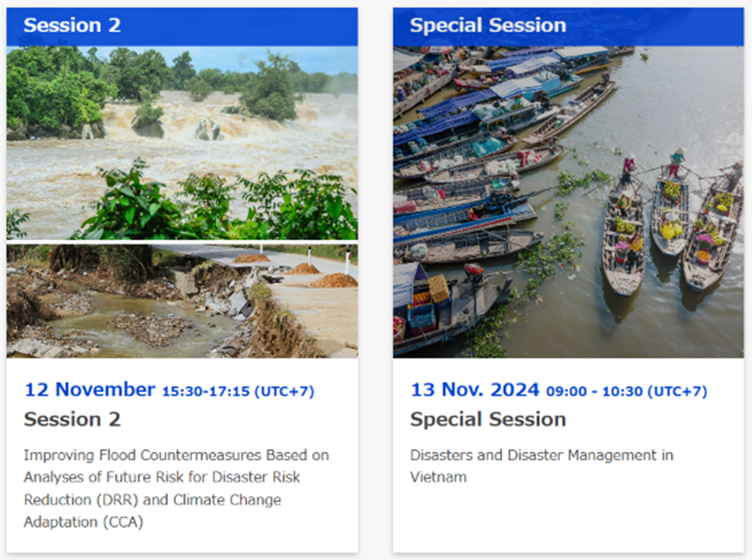
Task: Click the blue Session 2 header banner
Action: 182,27
